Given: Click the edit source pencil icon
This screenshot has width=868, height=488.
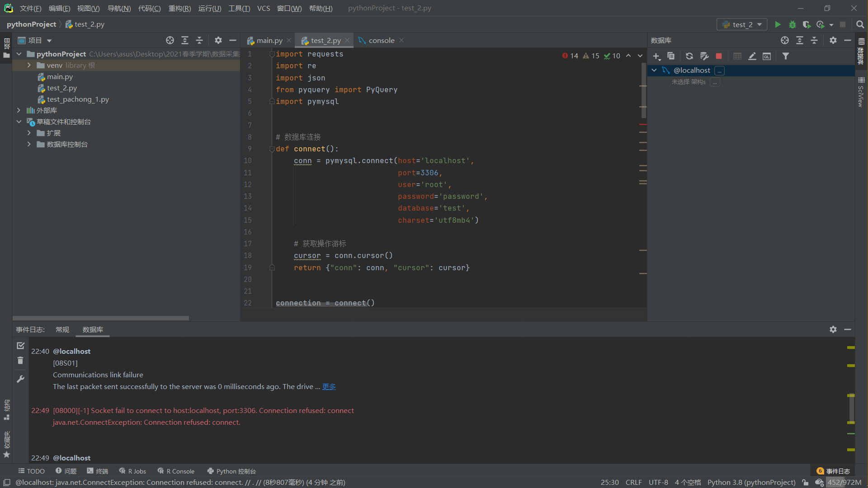Looking at the screenshot, I should 752,56.
